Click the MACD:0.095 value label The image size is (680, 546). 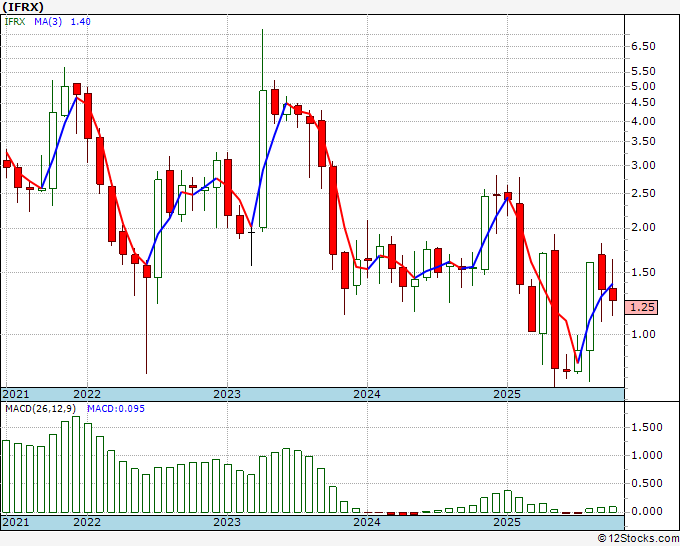pyautogui.click(x=116, y=409)
